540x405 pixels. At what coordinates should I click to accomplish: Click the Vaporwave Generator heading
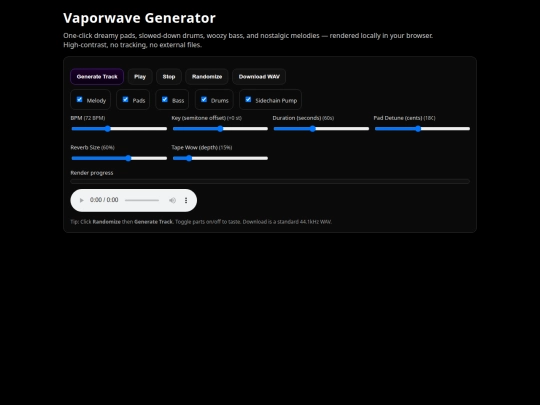[x=139, y=18]
